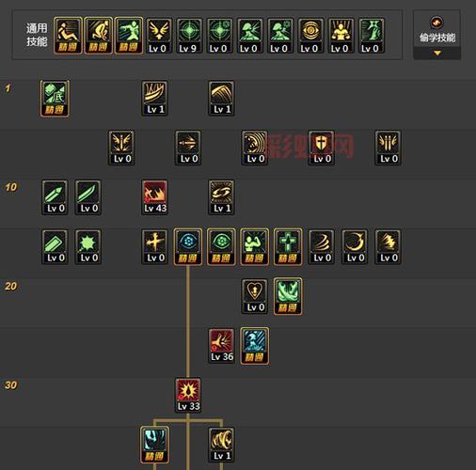476x470 pixels.
Task: Select the heart skill icon in row 20
Action: click(x=255, y=296)
